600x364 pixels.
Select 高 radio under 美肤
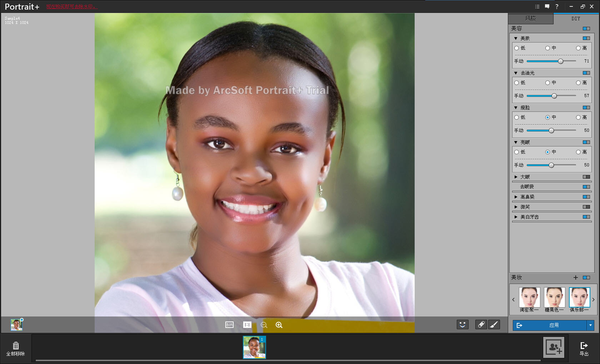pyautogui.click(x=578, y=48)
